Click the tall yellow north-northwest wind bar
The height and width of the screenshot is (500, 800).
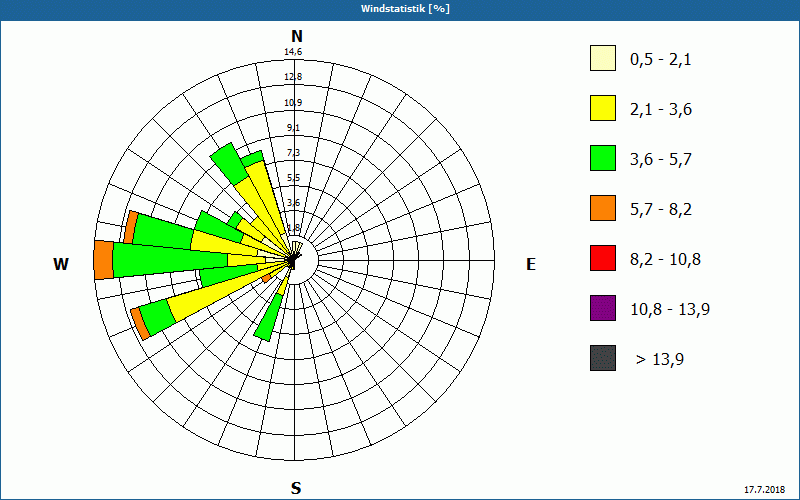(266, 199)
